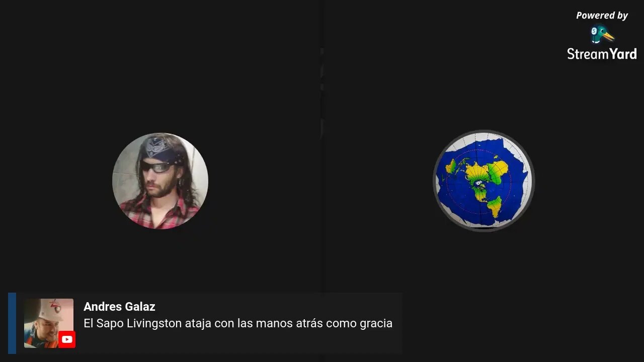Click the 'Powered by' label
This screenshot has height=362, width=644.
tap(602, 16)
